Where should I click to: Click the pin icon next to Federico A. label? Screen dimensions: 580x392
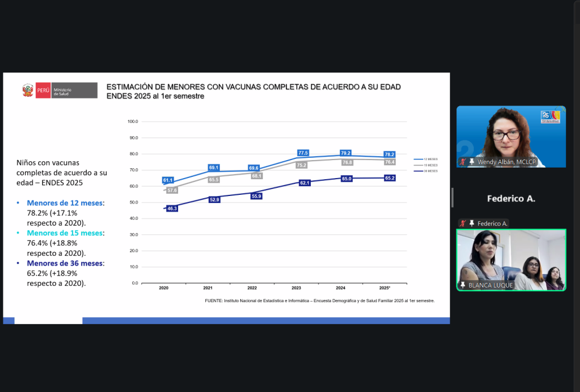[x=472, y=223]
